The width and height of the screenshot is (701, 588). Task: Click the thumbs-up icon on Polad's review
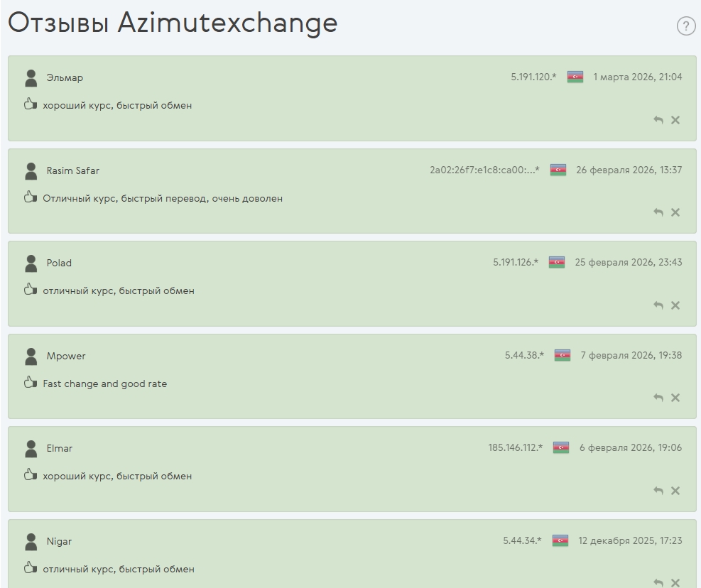[x=30, y=290]
